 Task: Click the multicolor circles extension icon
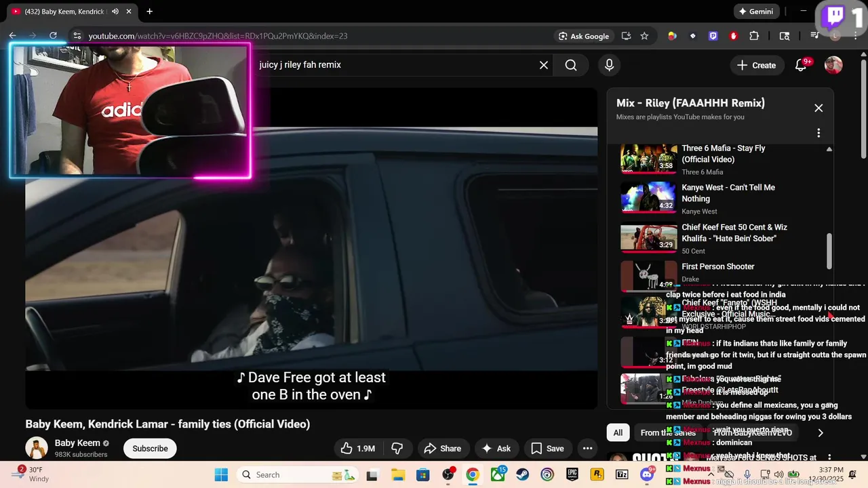pos(672,36)
